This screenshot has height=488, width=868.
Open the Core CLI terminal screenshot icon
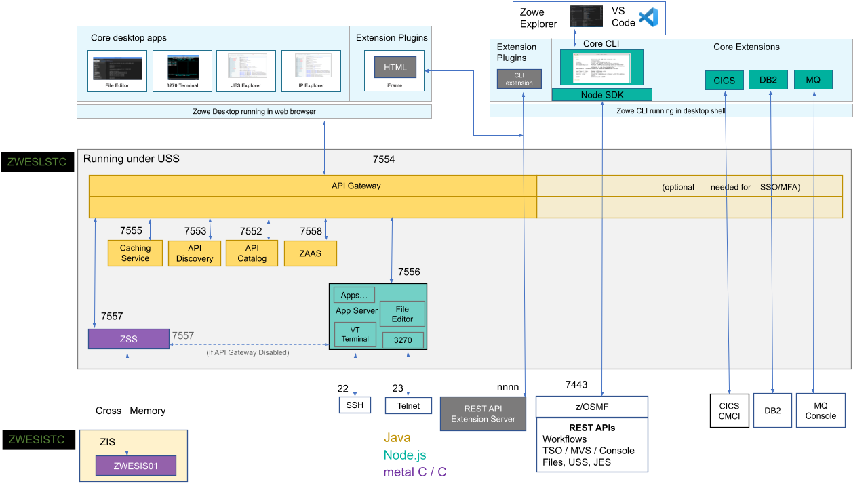pyautogui.click(x=602, y=67)
